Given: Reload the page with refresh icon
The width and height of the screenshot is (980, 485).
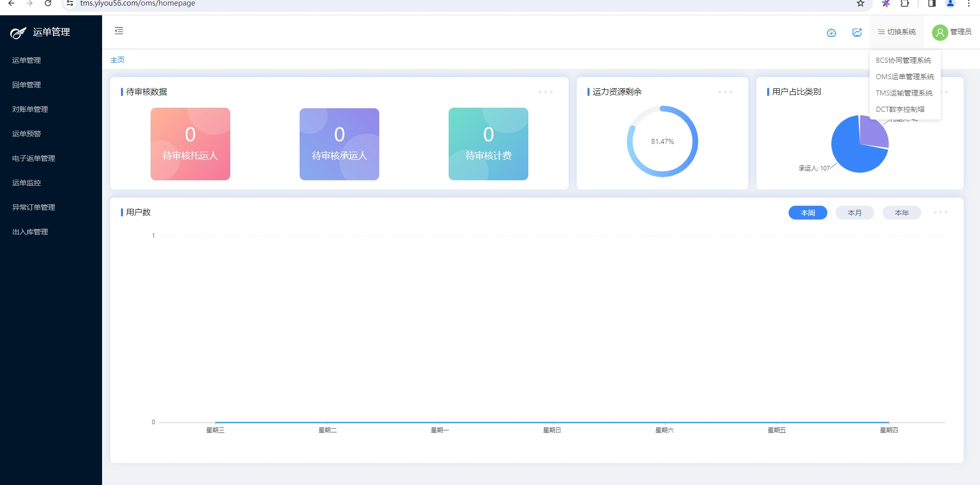Looking at the screenshot, I should [x=48, y=3].
